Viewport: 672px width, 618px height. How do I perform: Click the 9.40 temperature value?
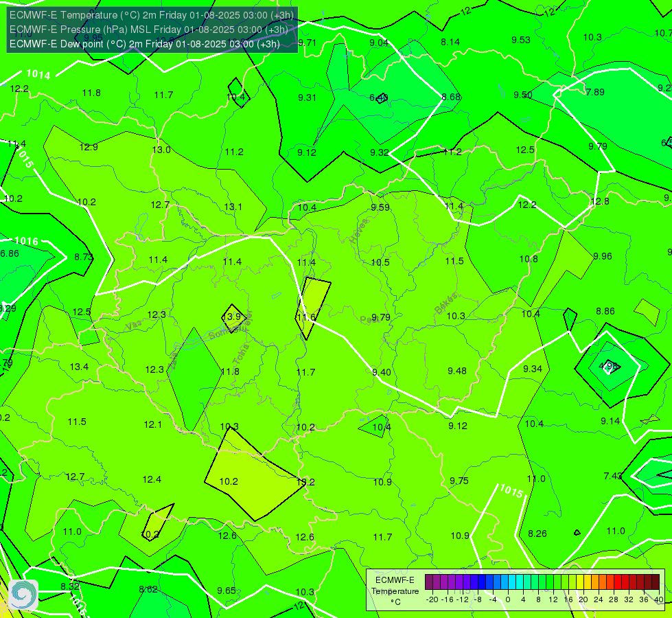pyautogui.click(x=382, y=372)
